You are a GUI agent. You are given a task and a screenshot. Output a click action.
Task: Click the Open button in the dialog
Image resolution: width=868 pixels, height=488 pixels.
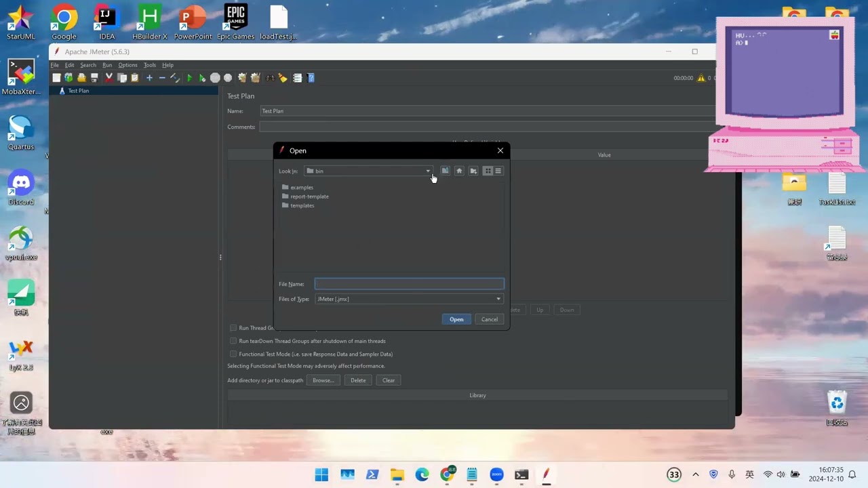pyautogui.click(x=456, y=319)
